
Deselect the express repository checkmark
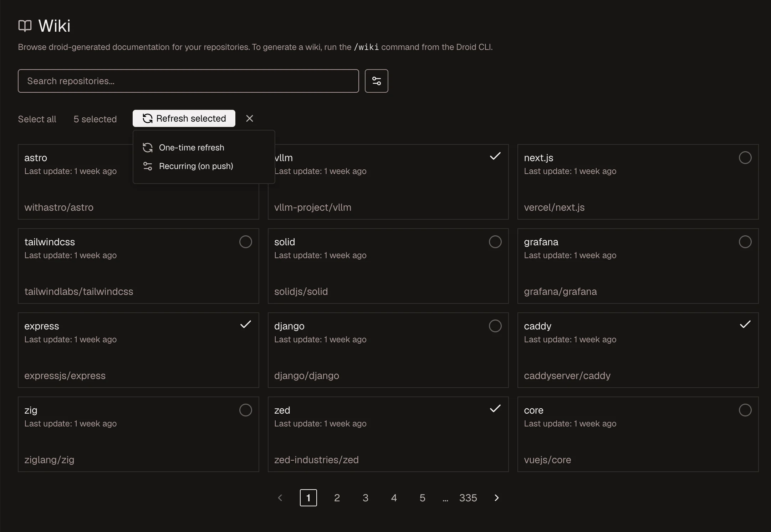245,324
